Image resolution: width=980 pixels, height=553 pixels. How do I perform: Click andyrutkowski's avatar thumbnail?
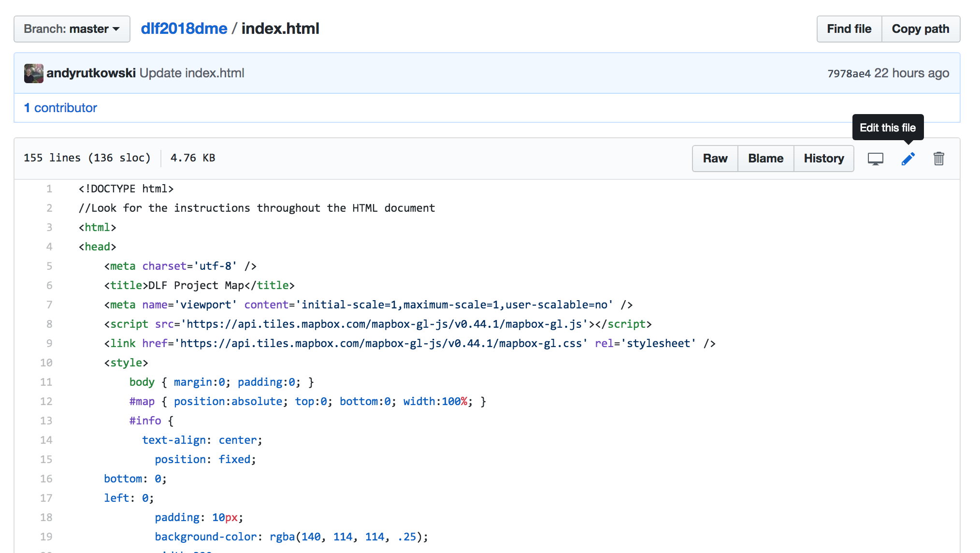click(33, 73)
